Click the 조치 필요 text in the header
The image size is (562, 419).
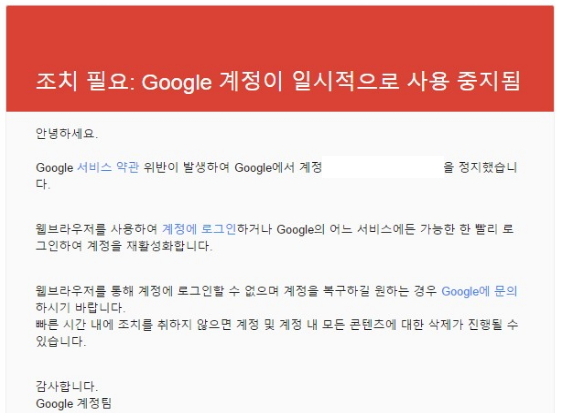pyautogui.click(x=83, y=81)
